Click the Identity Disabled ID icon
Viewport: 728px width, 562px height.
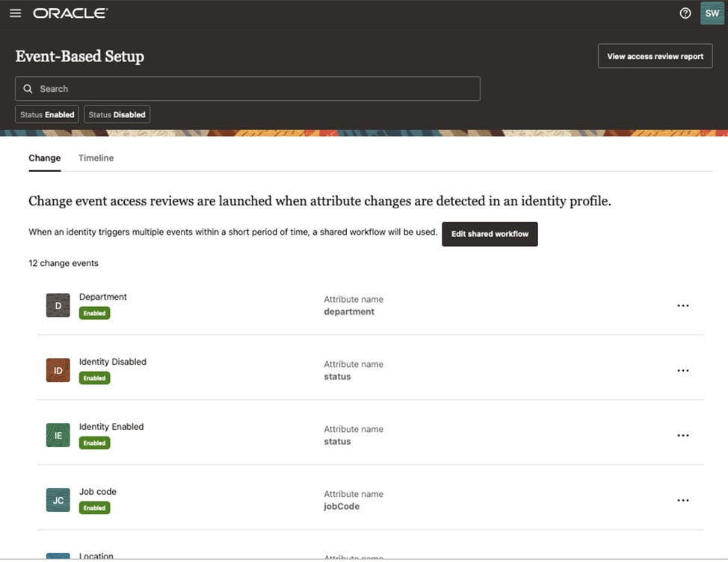coord(58,370)
